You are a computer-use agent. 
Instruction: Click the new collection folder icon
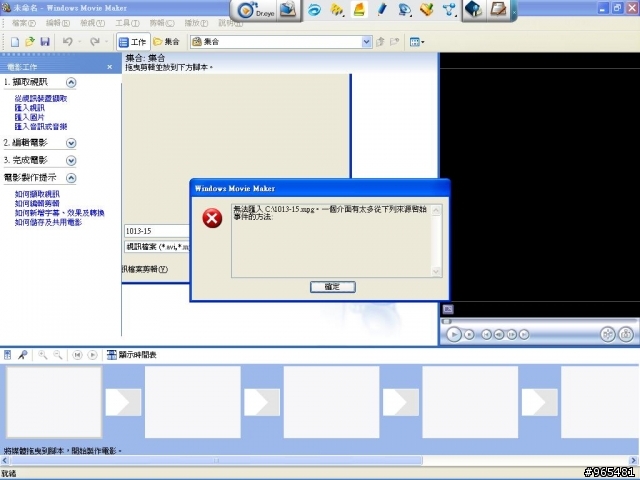coord(394,42)
